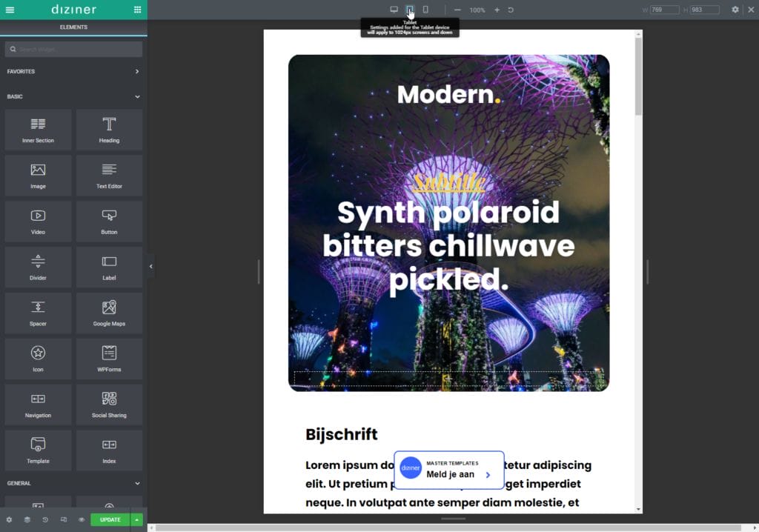The width and height of the screenshot is (759, 532).
Task: Open the Navigator layers icon in footer
Action: (x=27, y=519)
